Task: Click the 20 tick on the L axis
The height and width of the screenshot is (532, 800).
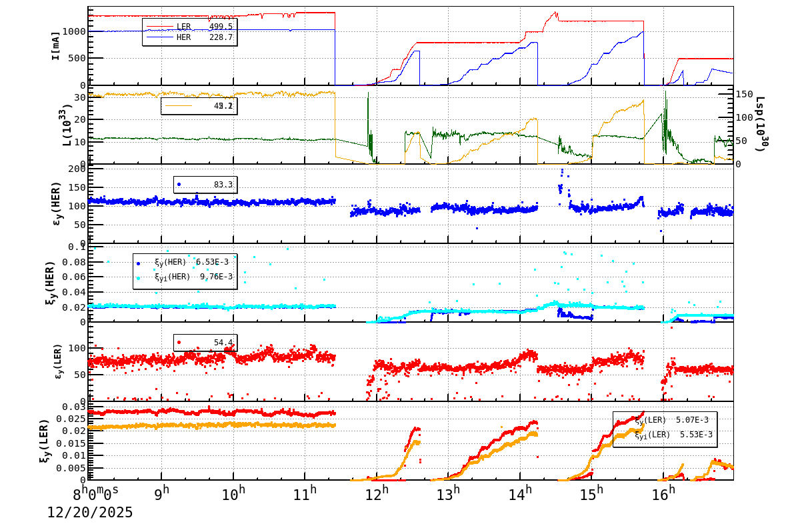Action: 79,119
